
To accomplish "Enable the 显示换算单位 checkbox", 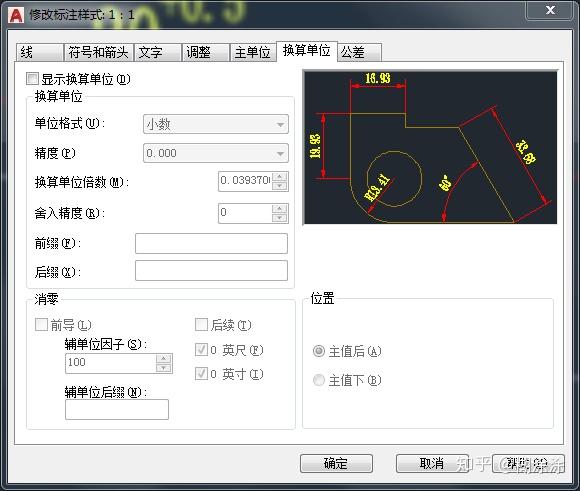I will pyautogui.click(x=33, y=79).
